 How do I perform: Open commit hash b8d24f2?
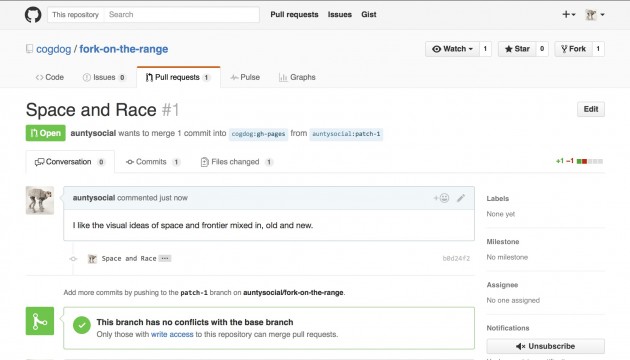click(456, 258)
